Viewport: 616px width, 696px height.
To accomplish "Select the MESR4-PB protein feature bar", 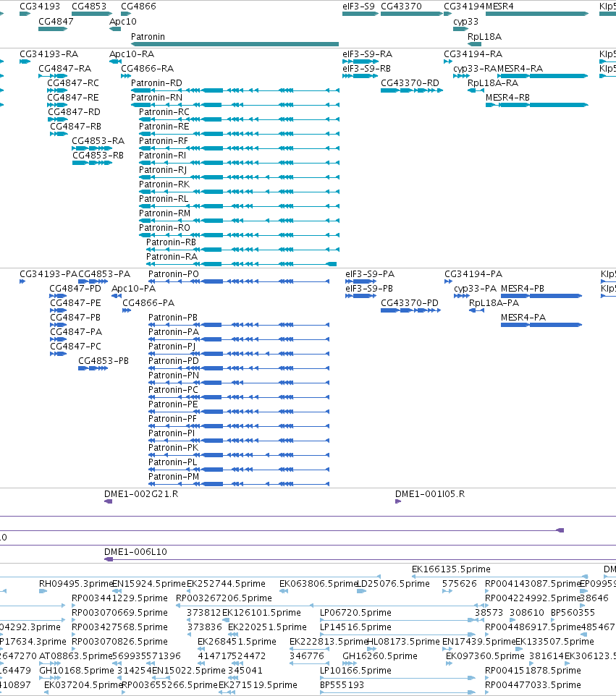I will click(541, 296).
